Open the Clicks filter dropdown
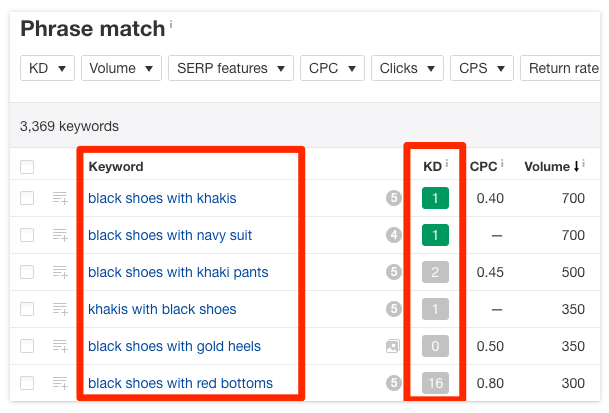 pyautogui.click(x=408, y=68)
